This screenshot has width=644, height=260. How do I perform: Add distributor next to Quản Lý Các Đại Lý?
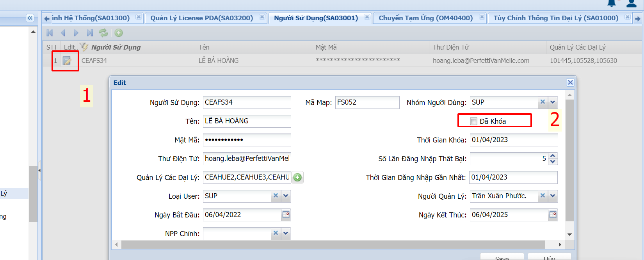(297, 178)
